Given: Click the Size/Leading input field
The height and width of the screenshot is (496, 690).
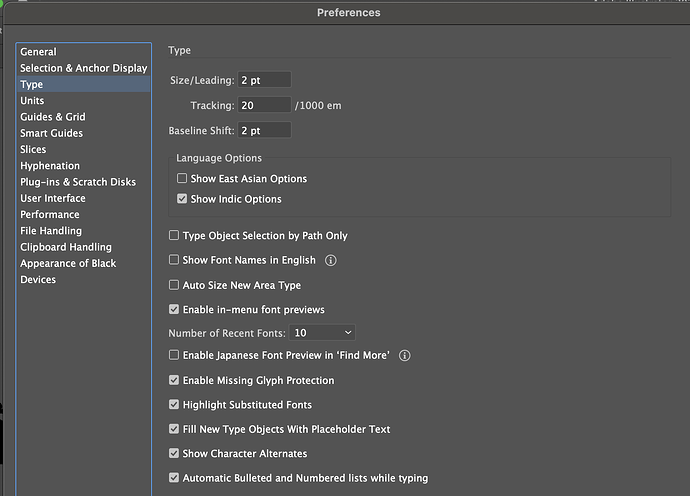Looking at the screenshot, I should [x=264, y=80].
